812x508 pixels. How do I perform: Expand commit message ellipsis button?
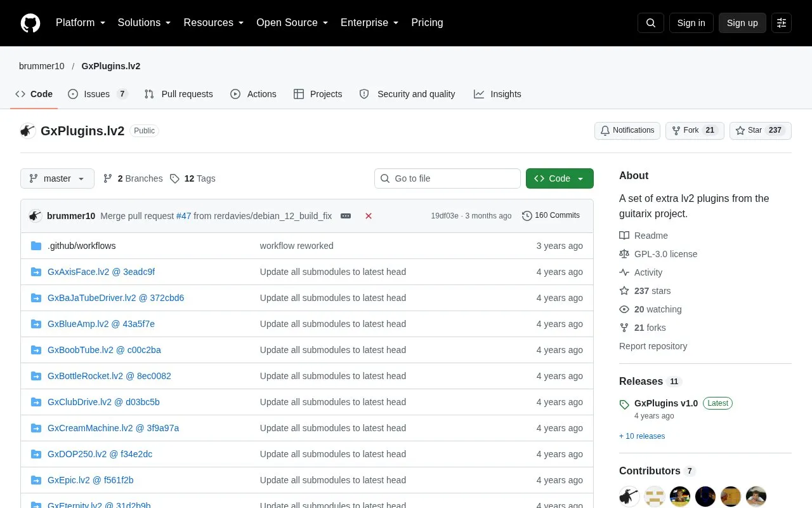pos(346,216)
